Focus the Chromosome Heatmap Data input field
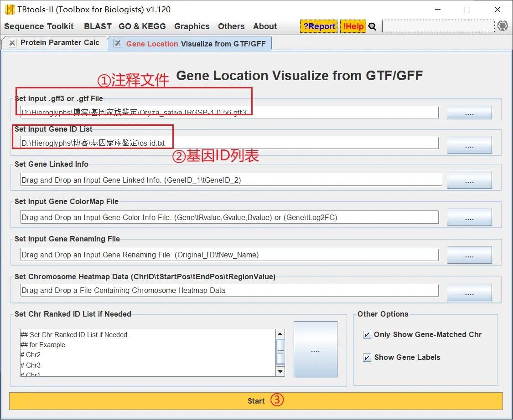Image resolution: width=513 pixels, height=420 pixels. coord(229,290)
